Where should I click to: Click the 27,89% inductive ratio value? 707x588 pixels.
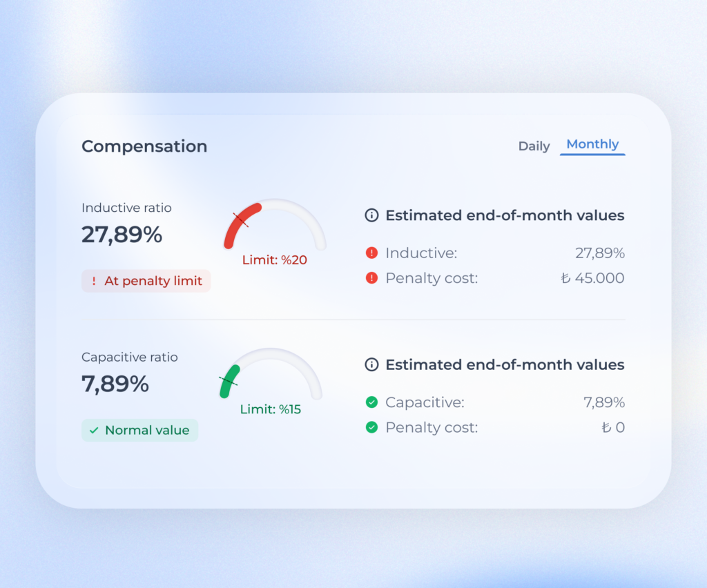click(122, 235)
